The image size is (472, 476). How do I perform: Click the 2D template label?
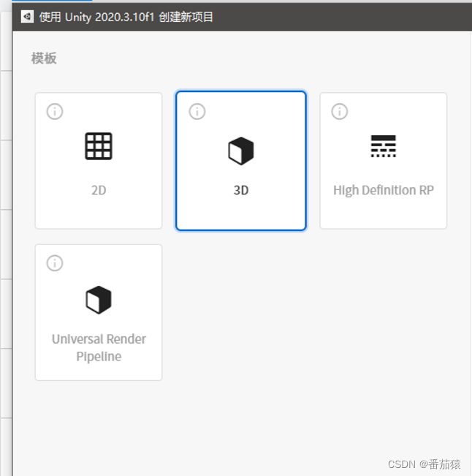tap(99, 190)
